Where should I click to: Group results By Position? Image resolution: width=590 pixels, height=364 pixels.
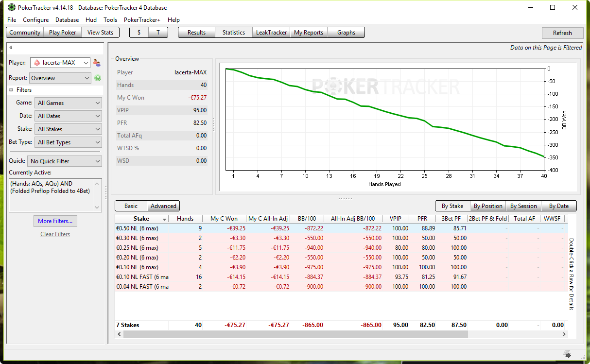[x=488, y=206]
